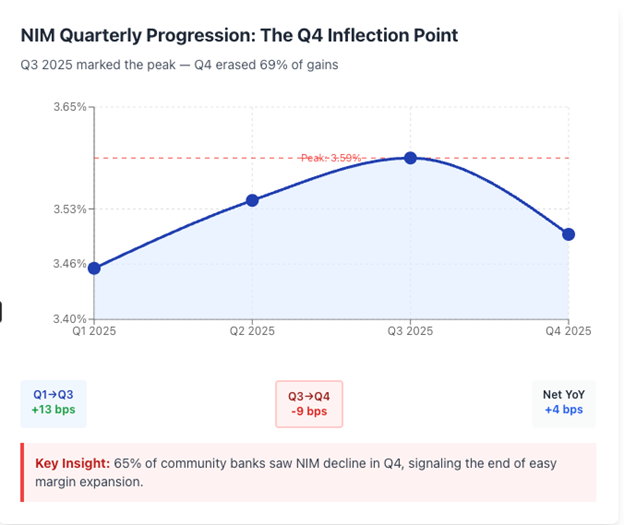Click the Q2 2025 x-axis label
The height and width of the screenshot is (525, 624).
pos(252,331)
